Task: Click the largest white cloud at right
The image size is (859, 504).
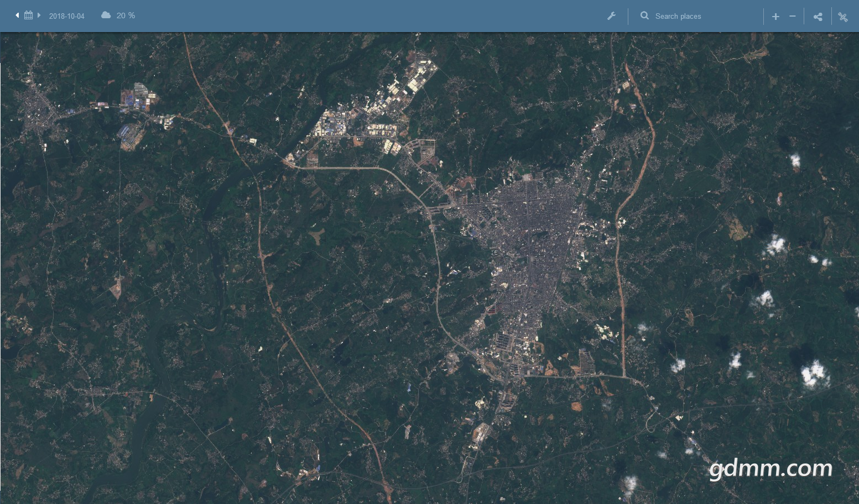Action: [814, 374]
